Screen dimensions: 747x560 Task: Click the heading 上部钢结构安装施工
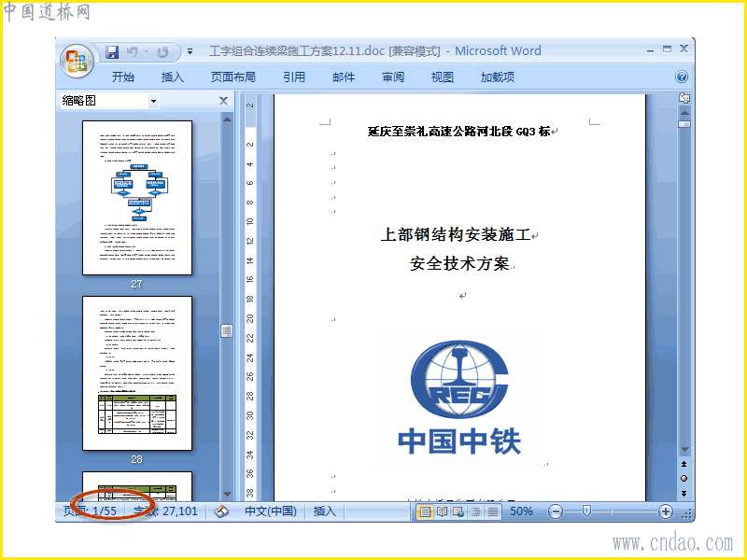[x=456, y=235]
